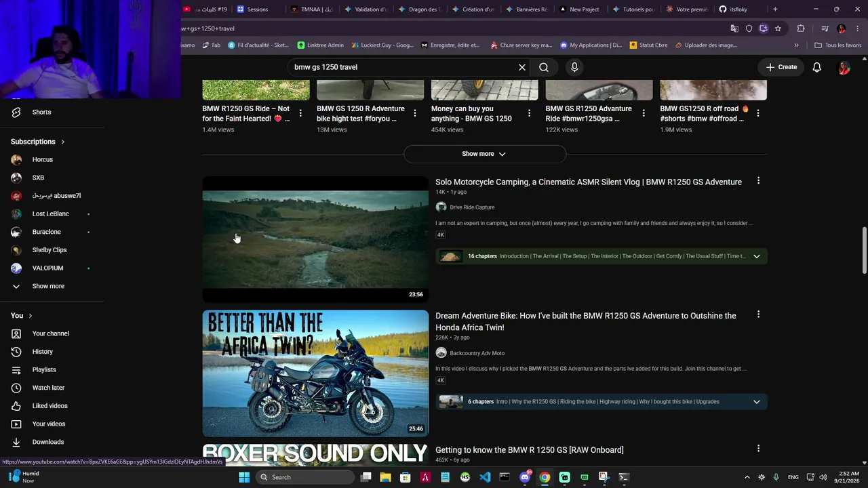This screenshot has height=488, width=868.
Task: Open more options for Dream Adventure Bike video
Action: [758, 314]
